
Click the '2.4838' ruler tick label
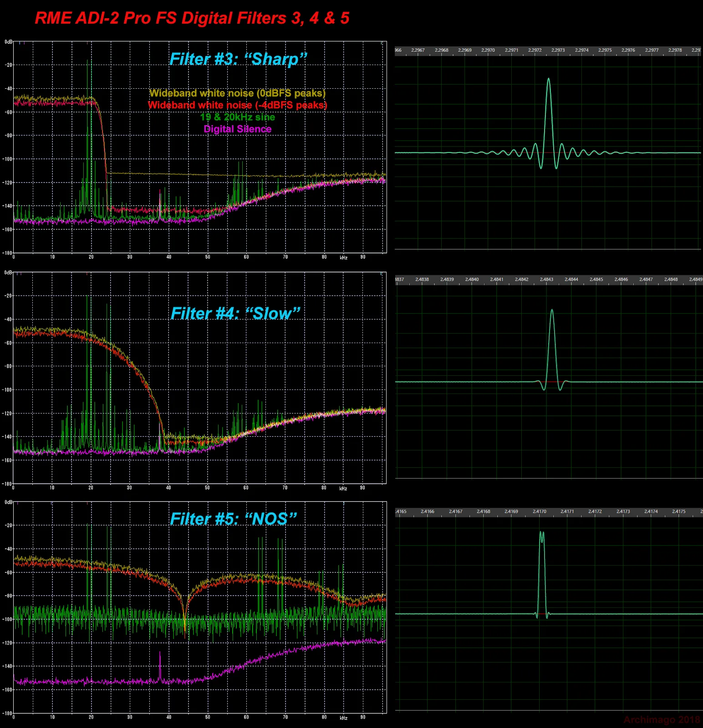(422, 279)
